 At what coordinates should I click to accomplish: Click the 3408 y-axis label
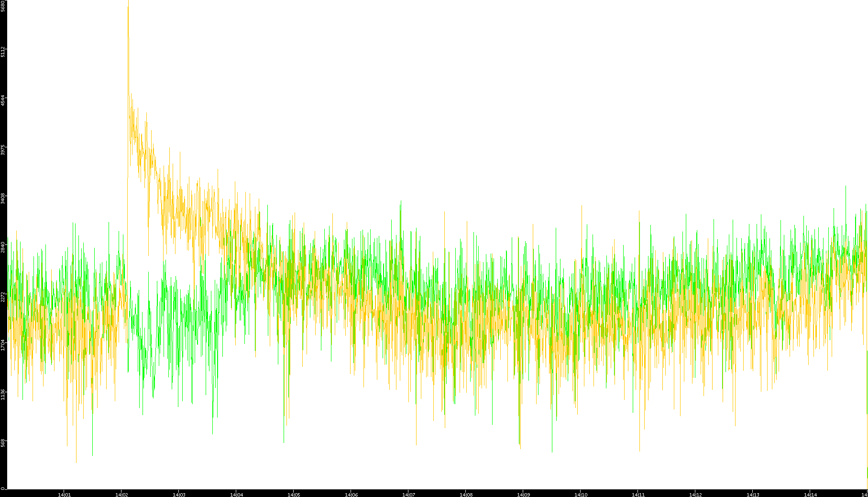click(3, 199)
